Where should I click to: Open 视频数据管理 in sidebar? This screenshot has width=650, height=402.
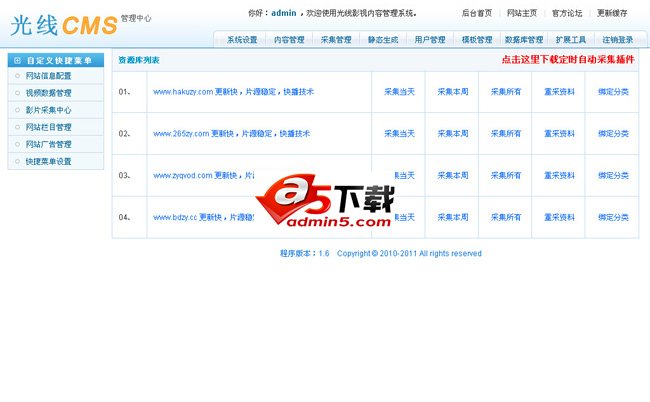click(x=49, y=93)
